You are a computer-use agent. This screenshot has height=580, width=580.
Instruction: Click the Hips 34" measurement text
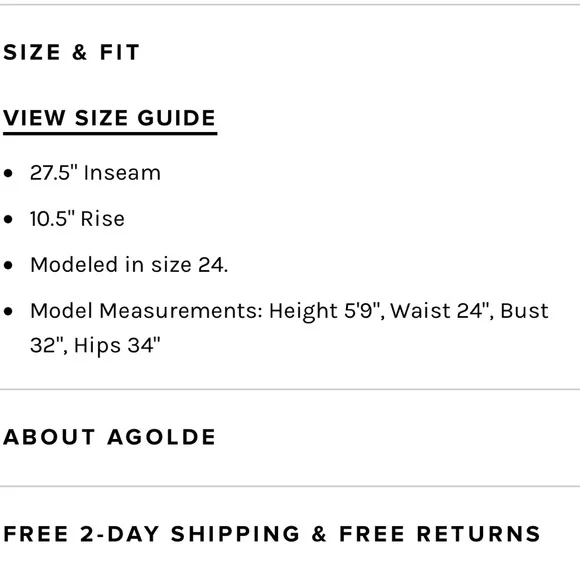coord(117,345)
